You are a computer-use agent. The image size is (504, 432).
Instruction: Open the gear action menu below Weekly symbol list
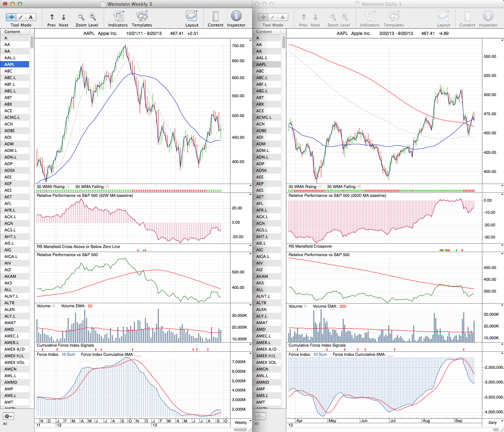[8, 416]
